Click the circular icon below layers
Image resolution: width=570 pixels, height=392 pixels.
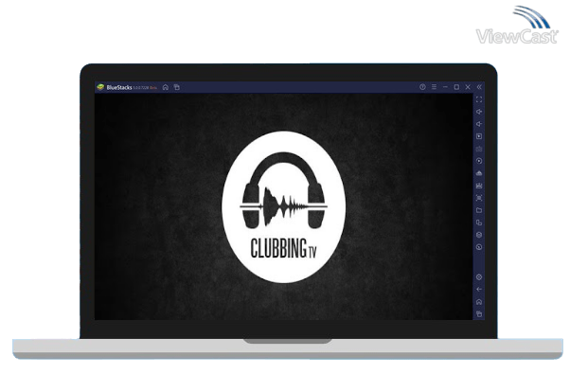click(479, 247)
